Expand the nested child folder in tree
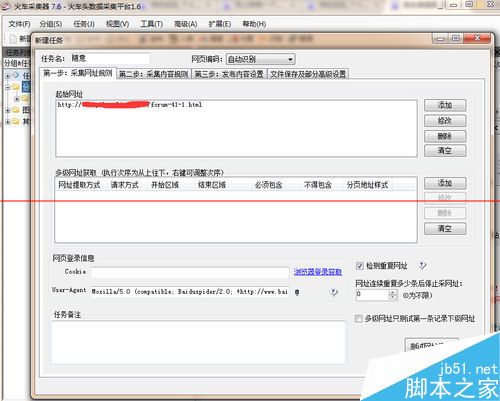 (x=17, y=99)
